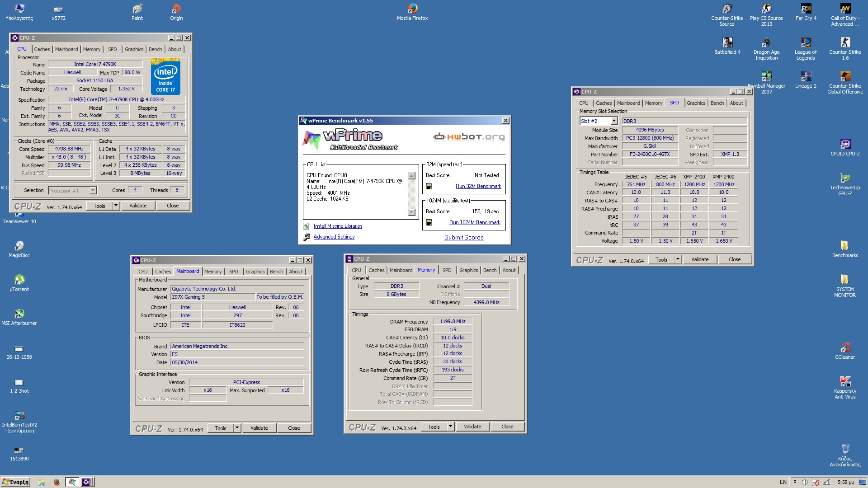Open the Kaspersky Anti-Virus desktop icon
Viewport: 868px width, 488px height.
pyautogui.click(x=845, y=388)
